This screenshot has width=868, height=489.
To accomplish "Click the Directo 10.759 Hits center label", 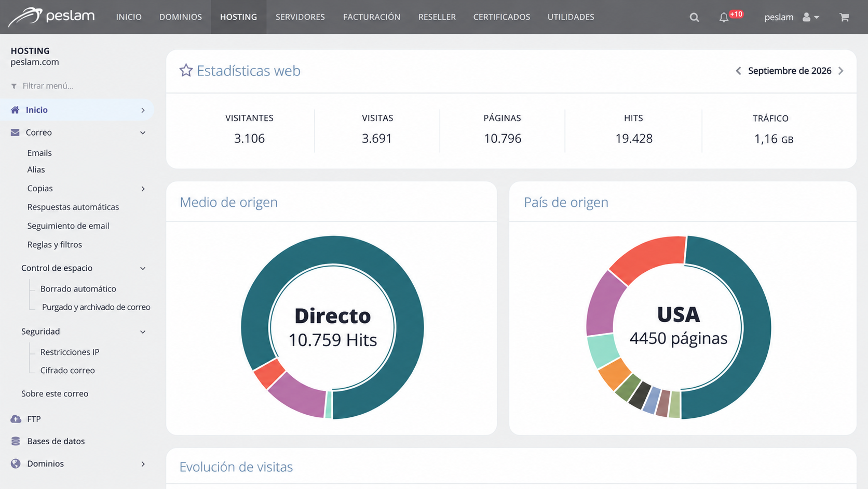I will (x=333, y=327).
